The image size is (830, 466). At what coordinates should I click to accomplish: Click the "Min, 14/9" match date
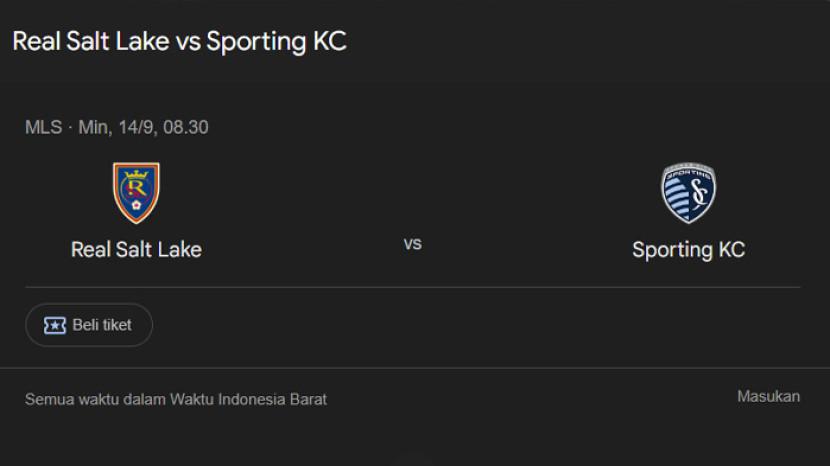coord(114,127)
